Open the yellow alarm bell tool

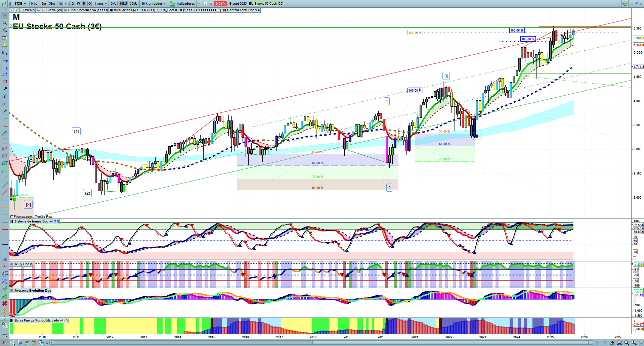pyautogui.click(x=5, y=45)
